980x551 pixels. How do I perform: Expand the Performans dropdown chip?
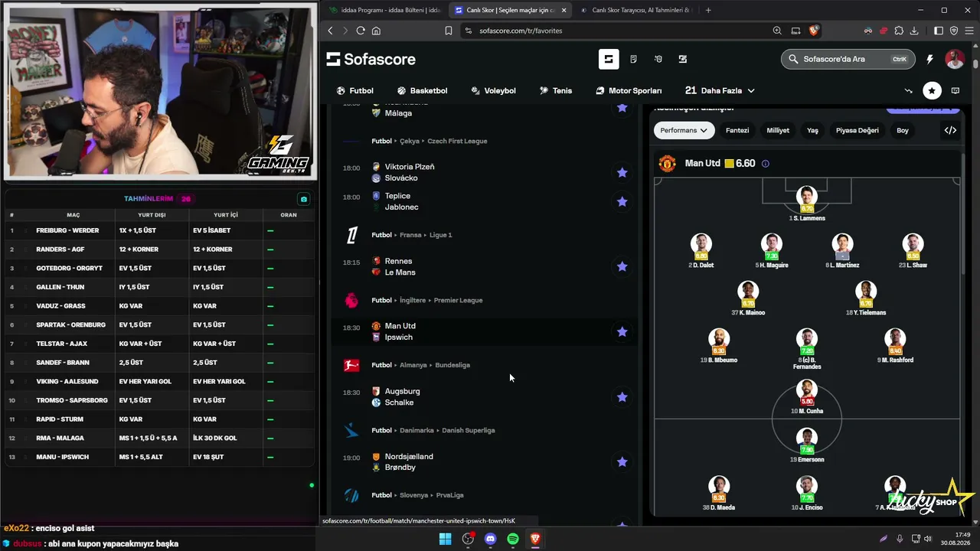point(684,130)
